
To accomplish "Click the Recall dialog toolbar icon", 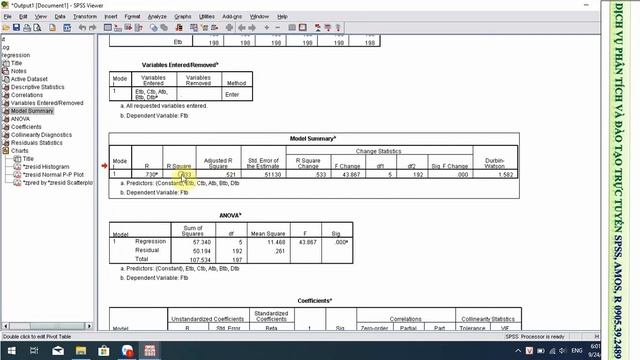I will 67,28.
